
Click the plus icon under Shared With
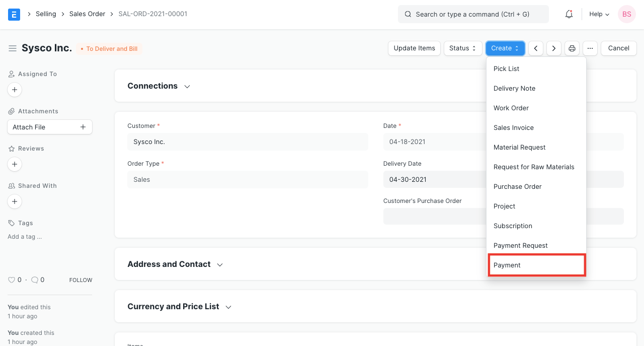[14, 201]
